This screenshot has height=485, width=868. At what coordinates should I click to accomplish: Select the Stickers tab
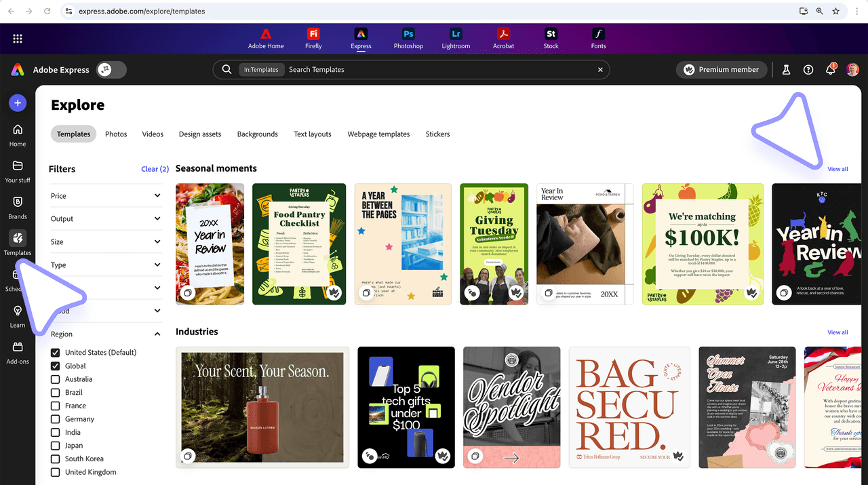pos(437,134)
